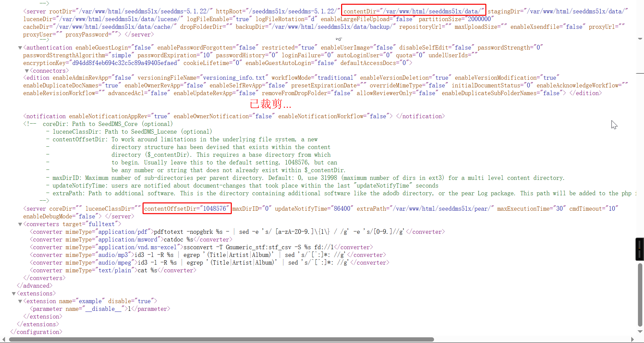Screen dimensions: 644x343
Task: Collapse the authentication XML node
Action: (20, 48)
